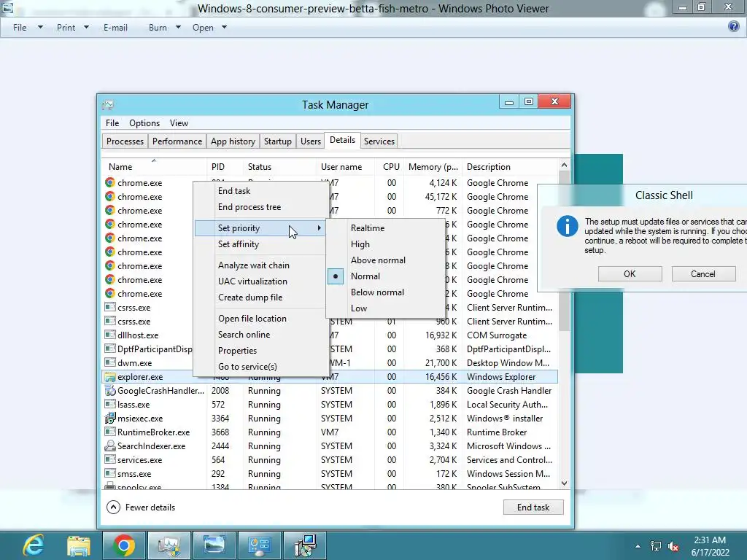Open the Task Manager Options menu
The image size is (747, 560).
click(x=144, y=122)
